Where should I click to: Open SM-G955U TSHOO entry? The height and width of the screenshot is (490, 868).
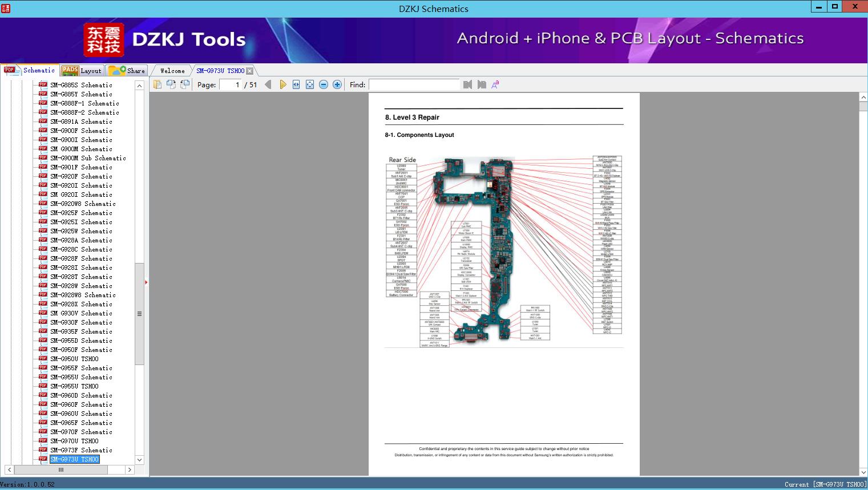click(74, 386)
